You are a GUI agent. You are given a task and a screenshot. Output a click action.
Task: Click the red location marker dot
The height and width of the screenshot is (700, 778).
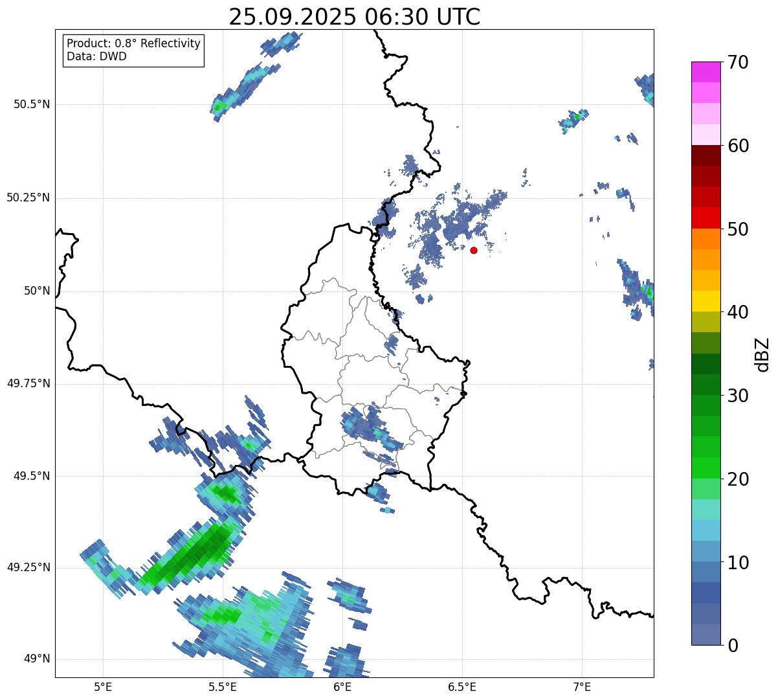coord(474,250)
